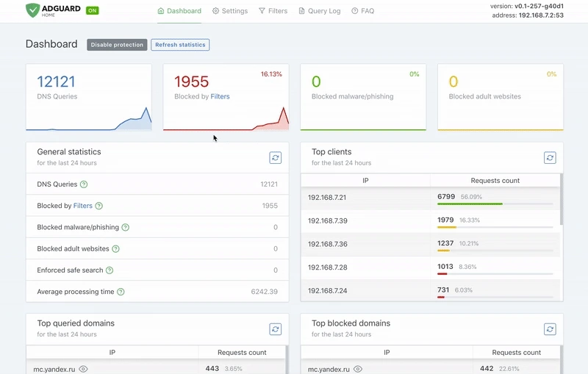Click the DNS Queries help icon
Screen dimensions: 588x374
(x=84, y=184)
